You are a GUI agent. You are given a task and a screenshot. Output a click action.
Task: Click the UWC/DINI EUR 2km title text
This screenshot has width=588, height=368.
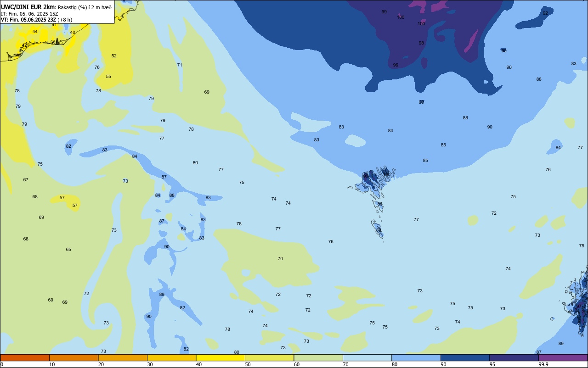tap(28, 7)
